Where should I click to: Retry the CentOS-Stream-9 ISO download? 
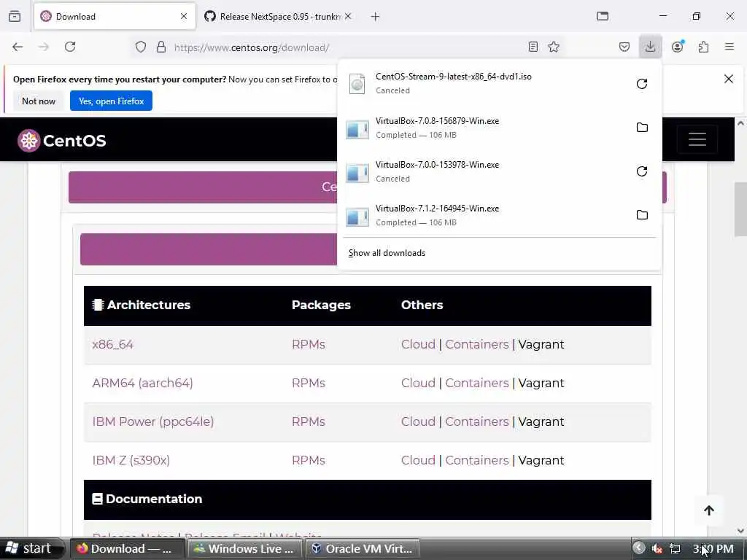coord(642,84)
